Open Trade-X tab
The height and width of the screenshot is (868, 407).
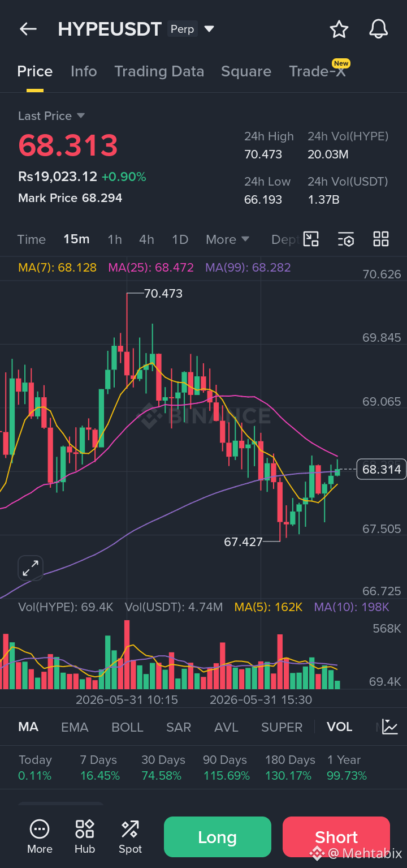[x=317, y=71]
